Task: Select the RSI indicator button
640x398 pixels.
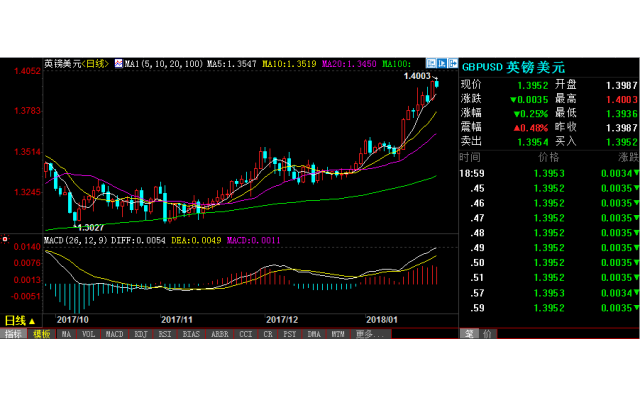Action: tap(165, 334)
